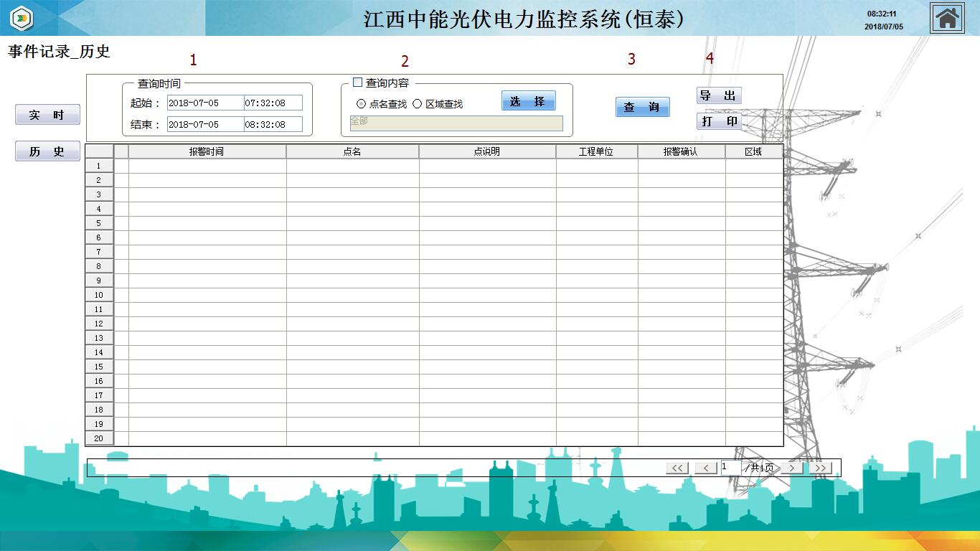The height and width of the screenshot is (551, 980).
Task: Click the 报警时间 column header
Action: click(207, 151)
